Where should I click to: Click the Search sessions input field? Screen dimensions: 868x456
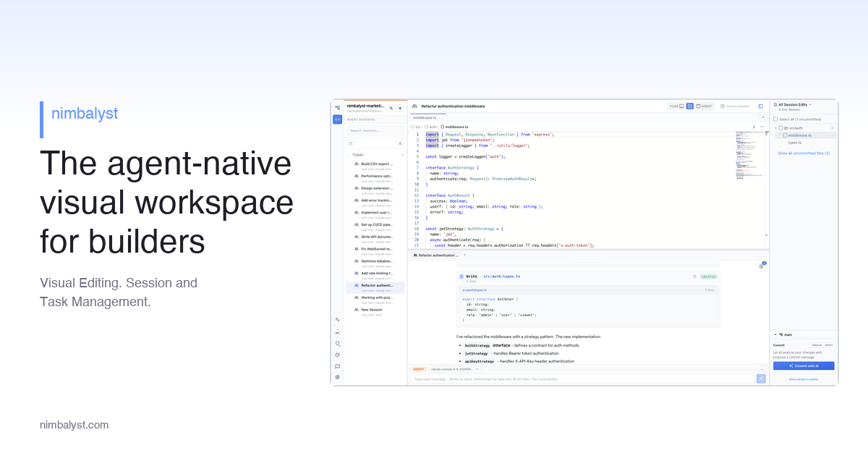(x=375, y=131)
